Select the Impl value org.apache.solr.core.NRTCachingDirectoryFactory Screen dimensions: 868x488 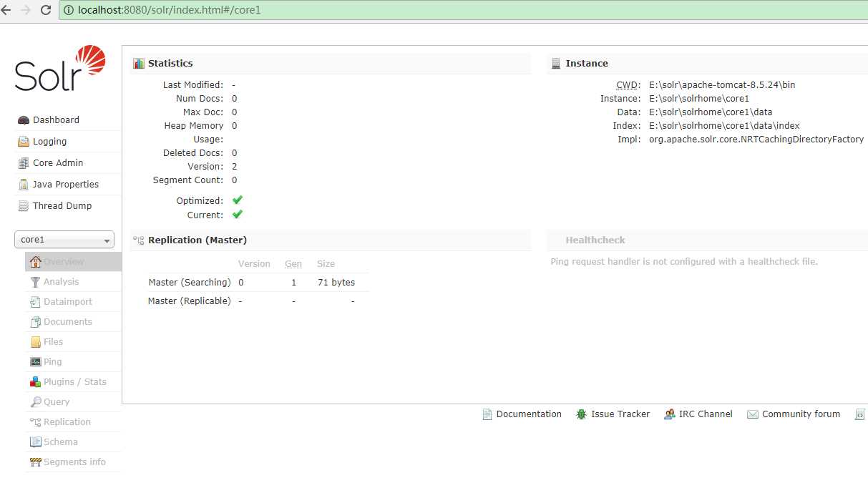click(x=756, y=140)
